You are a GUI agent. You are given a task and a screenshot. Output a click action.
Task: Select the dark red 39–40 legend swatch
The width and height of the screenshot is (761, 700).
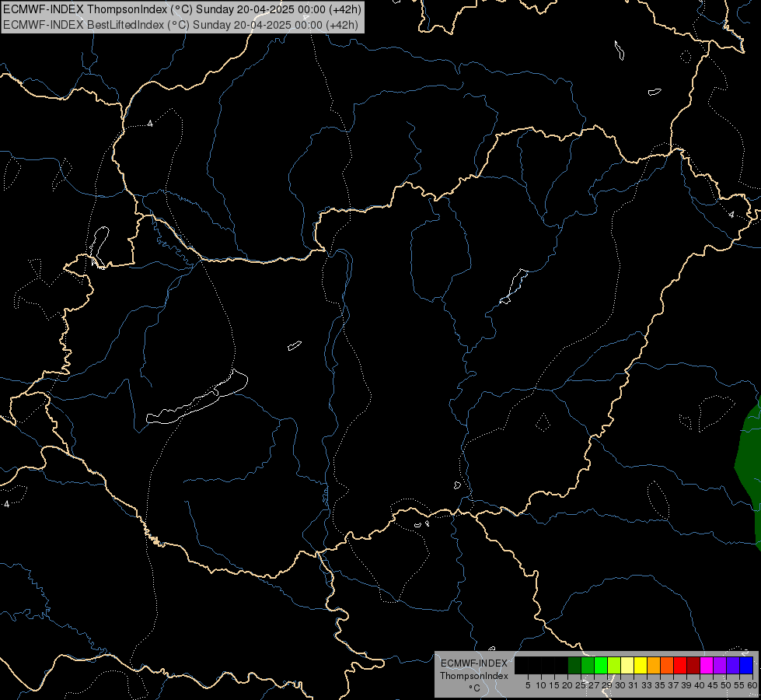693,666
